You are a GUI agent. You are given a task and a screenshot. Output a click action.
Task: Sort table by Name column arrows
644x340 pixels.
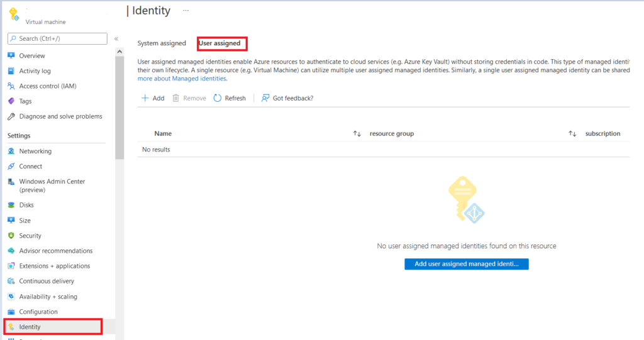click(x=357, y=133)
